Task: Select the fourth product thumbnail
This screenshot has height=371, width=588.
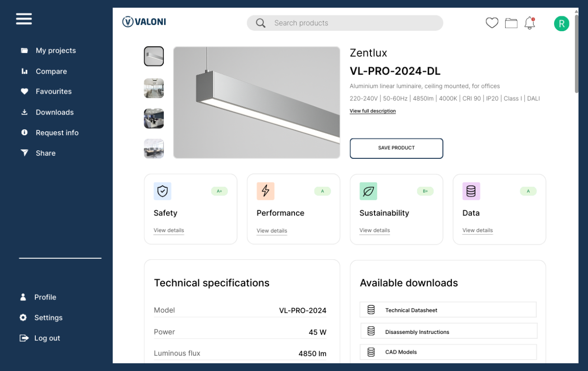Action: click(x=154, y=148)
